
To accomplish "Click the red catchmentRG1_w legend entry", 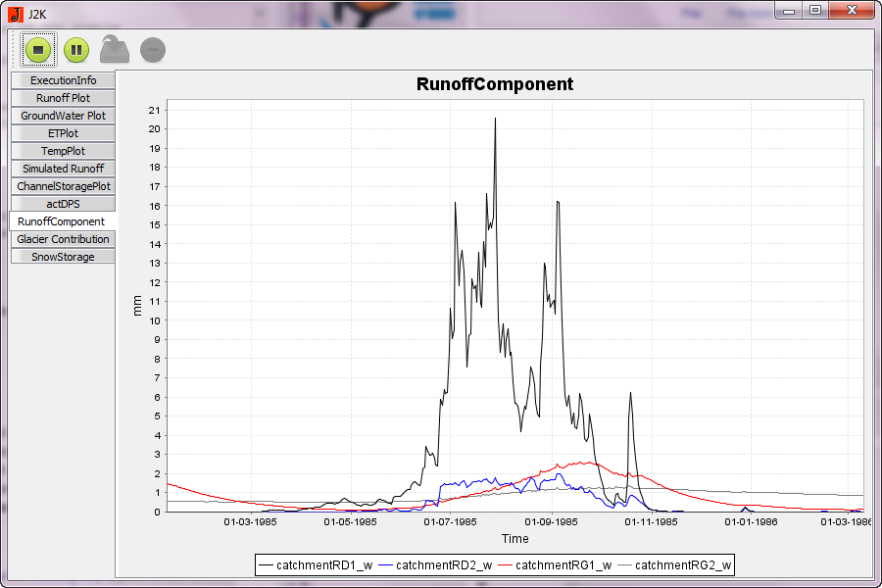I will coord(554,565).
